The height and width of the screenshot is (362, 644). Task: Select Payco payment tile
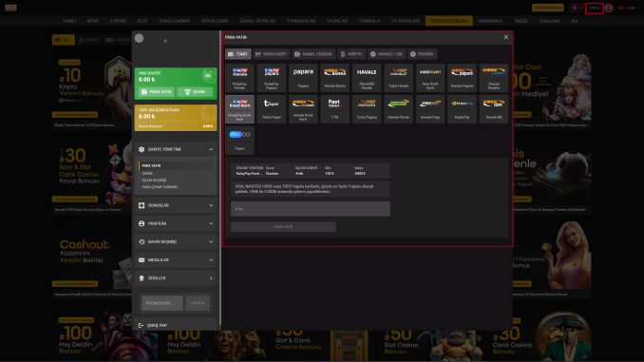click(240, 141)
